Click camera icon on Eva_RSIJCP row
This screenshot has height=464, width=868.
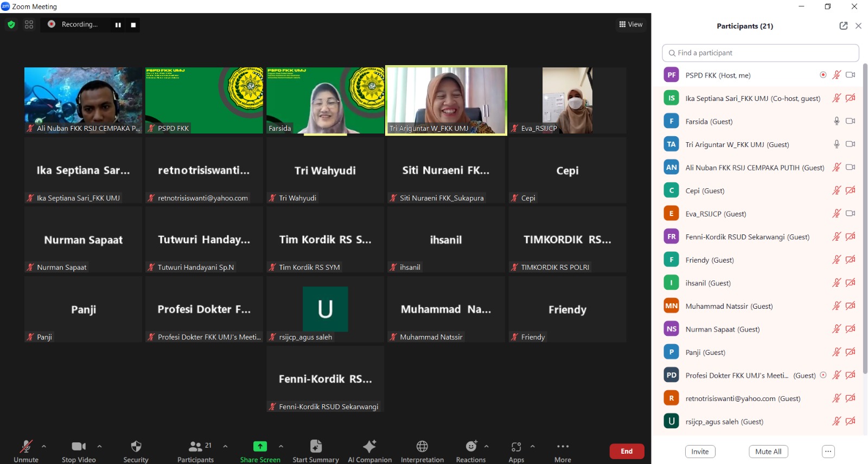(850, 213)
